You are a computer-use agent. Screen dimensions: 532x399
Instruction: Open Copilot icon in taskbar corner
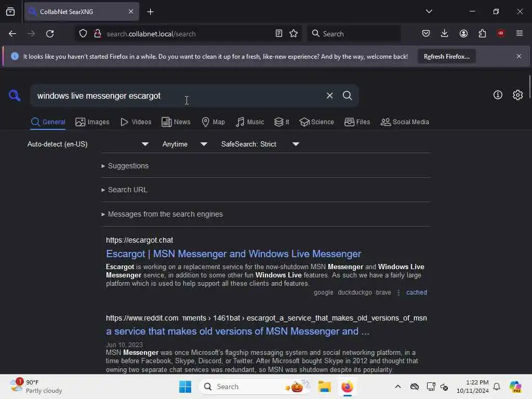point(515,387)
